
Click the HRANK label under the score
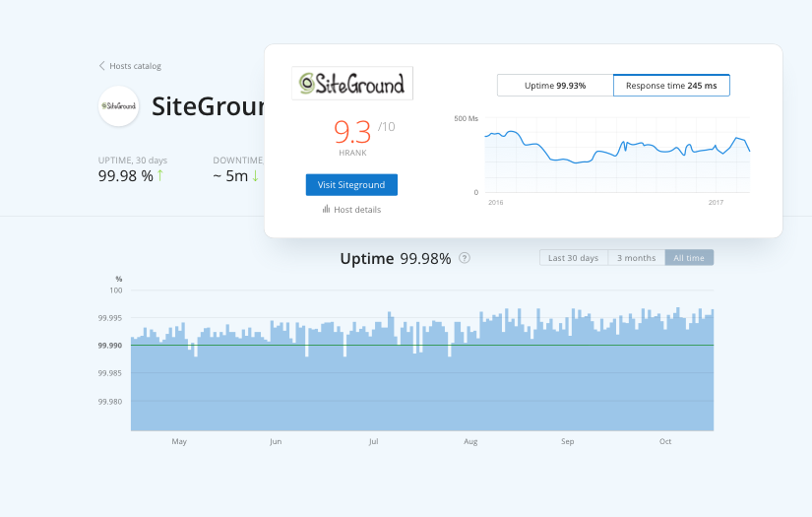tap(352, 153)
